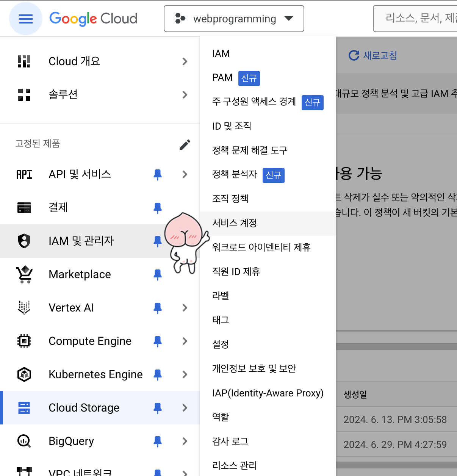
Task: Expand Vertex AI submenu chevron
Action: 185,308
